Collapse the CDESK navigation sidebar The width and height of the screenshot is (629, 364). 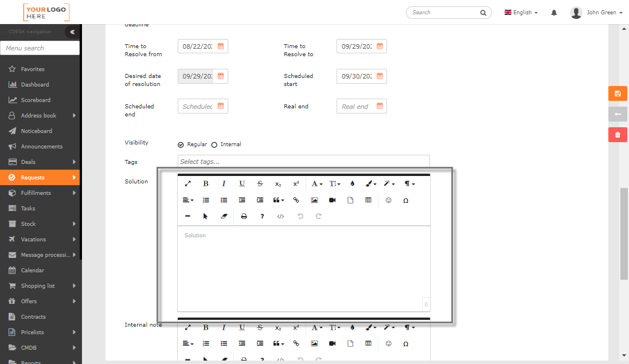click(x=72, y=32)
